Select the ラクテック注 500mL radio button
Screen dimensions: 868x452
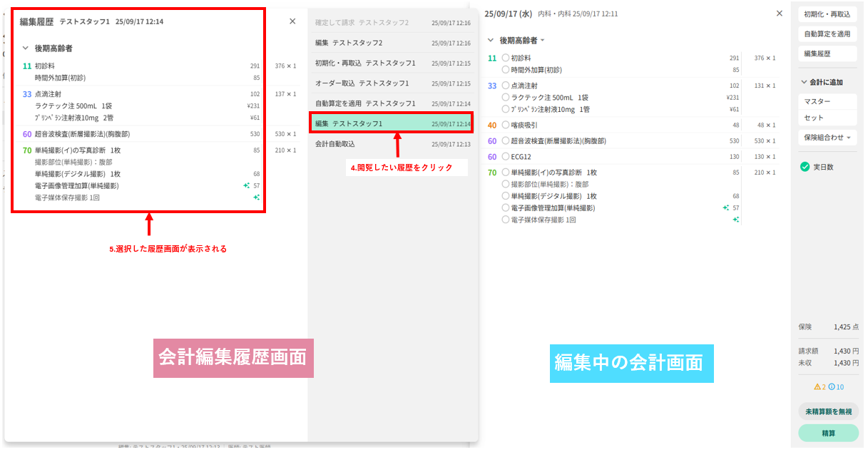pyautogui.click(x=506, y=97)
